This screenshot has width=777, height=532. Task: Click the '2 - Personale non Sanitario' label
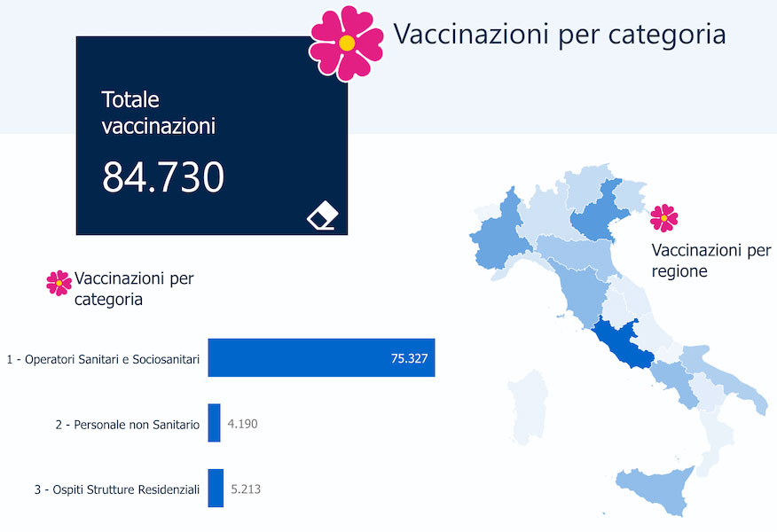(126, 425)
